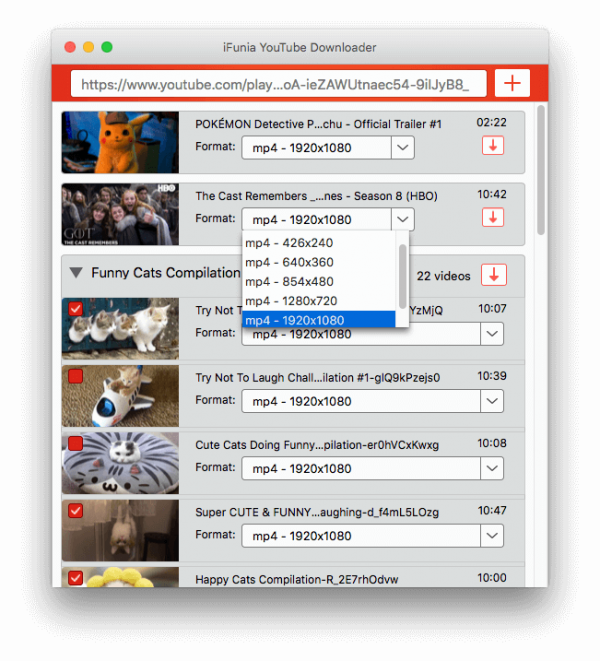Open format dropdown for Cute Cats Doing Funny
The image size is (600, 661).
[492, 468]
